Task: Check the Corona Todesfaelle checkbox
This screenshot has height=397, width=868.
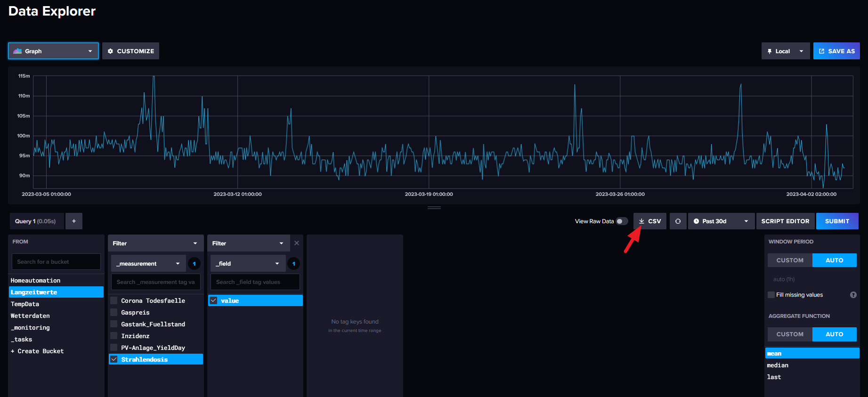Action: [x=114, y=300]
